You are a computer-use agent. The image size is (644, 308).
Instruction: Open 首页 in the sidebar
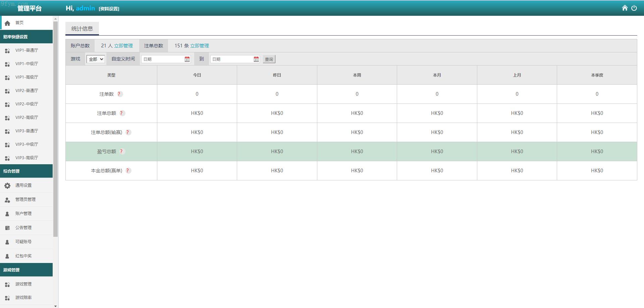19,23
